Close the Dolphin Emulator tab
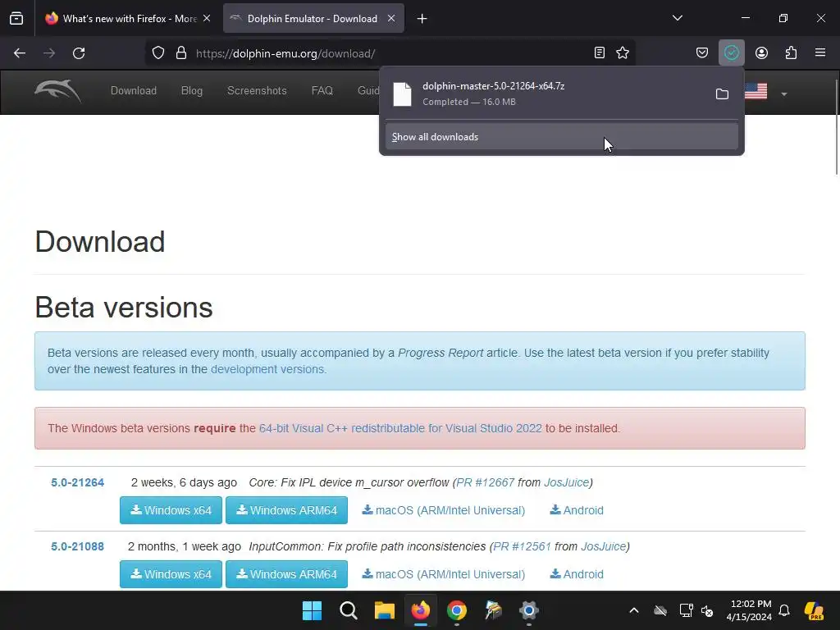Screen dimensions: 840x630 coord(391,19)
